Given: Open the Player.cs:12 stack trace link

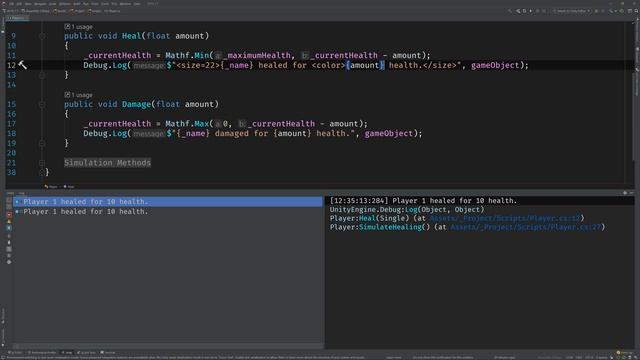Looking at the screenshot, I should pos(504,218).
